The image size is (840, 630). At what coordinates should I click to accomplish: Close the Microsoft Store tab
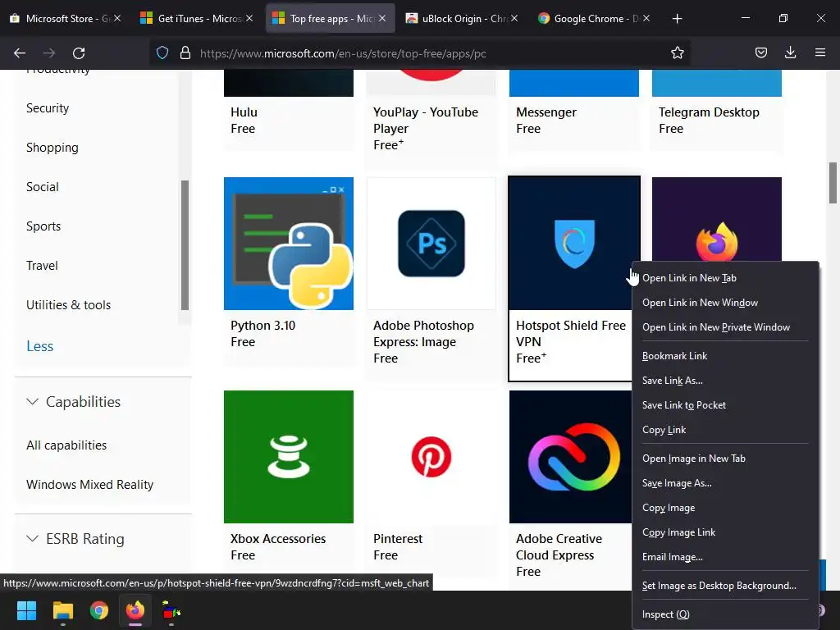(117, 18)
